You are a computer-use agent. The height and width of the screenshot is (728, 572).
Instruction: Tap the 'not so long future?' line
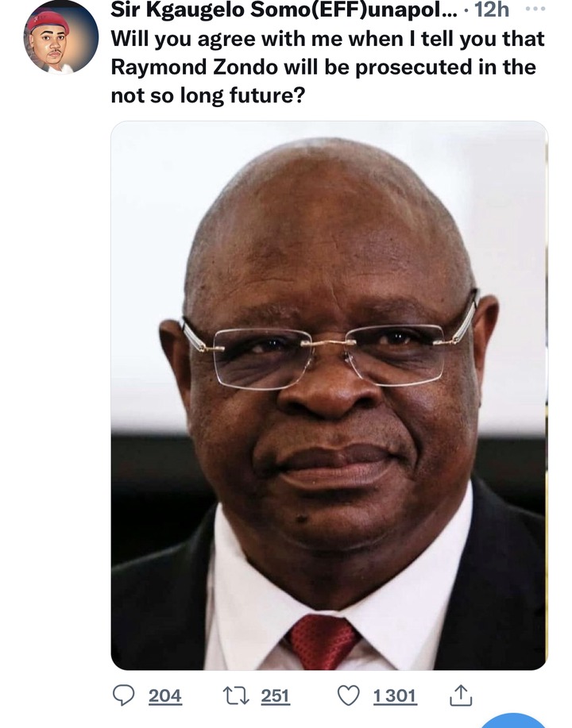[x=207, y=95]
